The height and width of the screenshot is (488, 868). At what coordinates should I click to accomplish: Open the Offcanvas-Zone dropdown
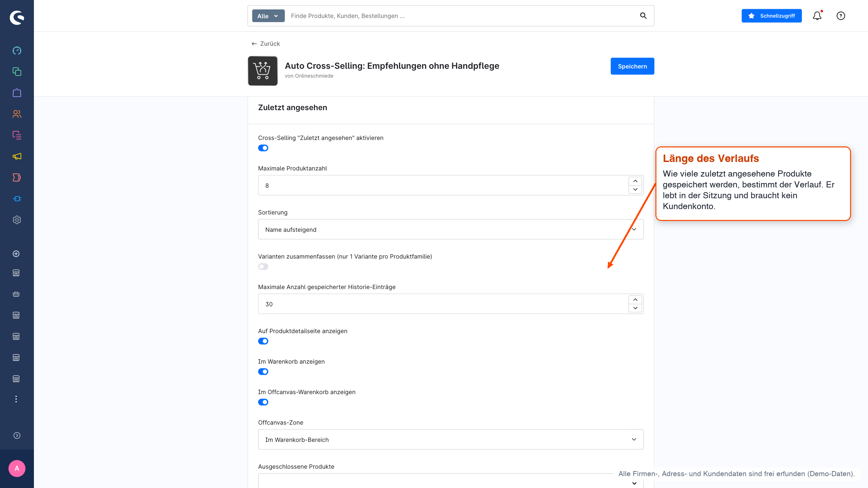pyautogui.click(x=451, y=440)
